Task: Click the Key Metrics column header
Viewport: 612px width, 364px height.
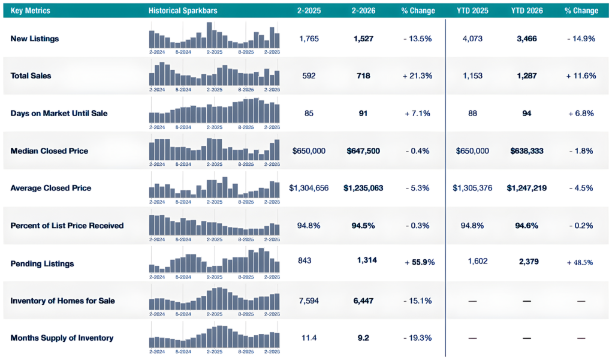Action: coord(31,11)
